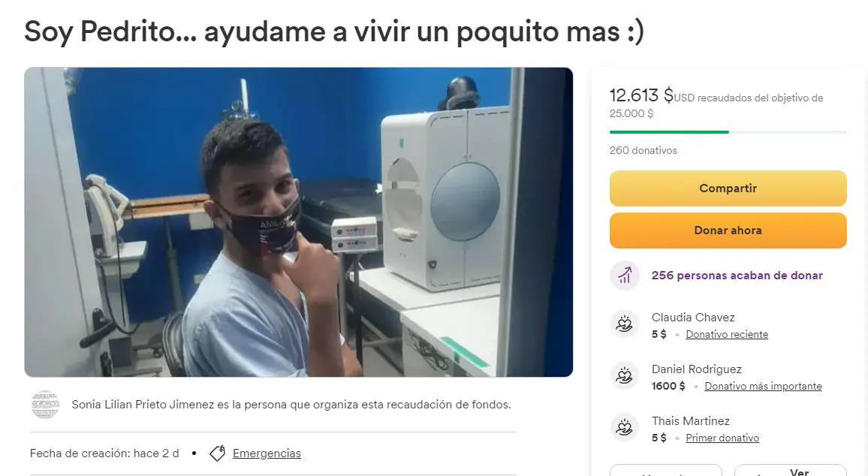Open the Donativo reciente link
Screen dimensions: 868x476
[x=727, y=334]
